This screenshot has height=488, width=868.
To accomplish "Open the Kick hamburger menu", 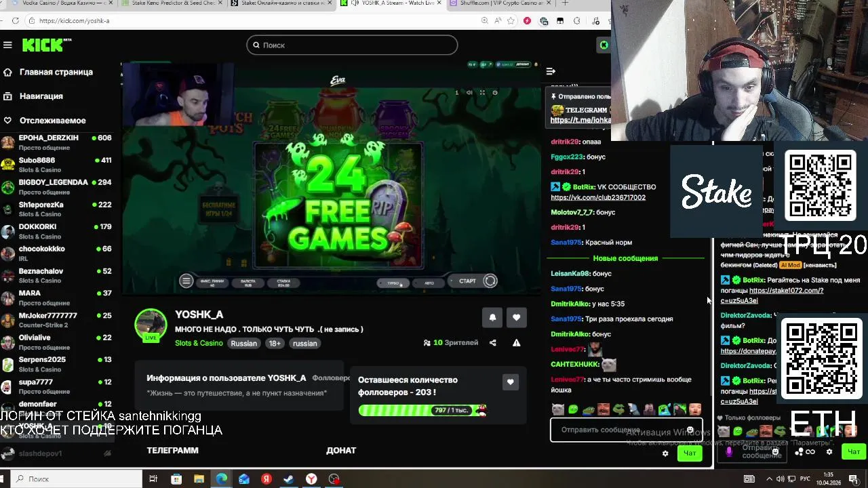I will (7, 45).
